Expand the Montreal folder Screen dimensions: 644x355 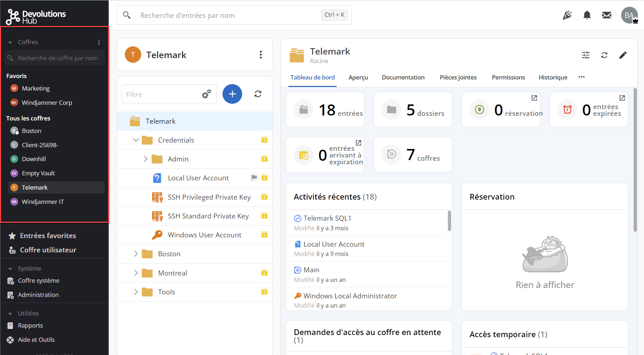click(x=136, y=273)
